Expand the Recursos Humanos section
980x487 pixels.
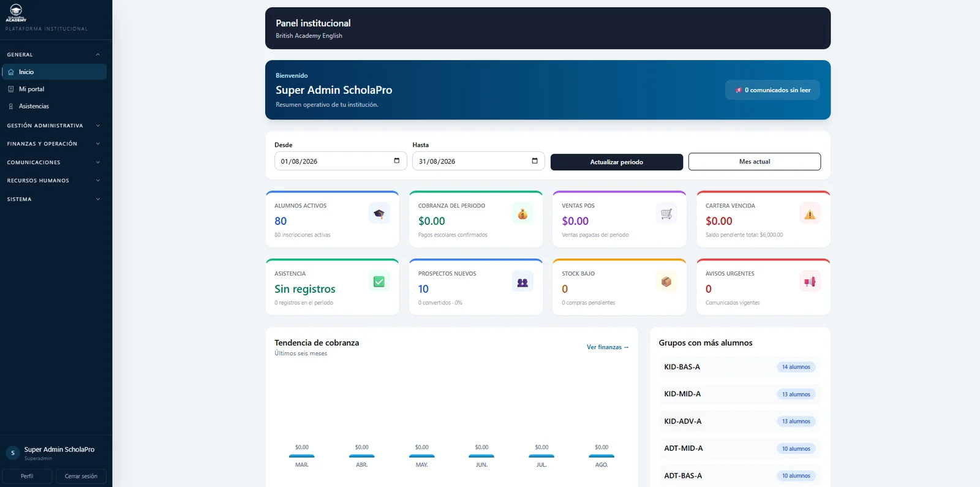(x=53, y=181)
